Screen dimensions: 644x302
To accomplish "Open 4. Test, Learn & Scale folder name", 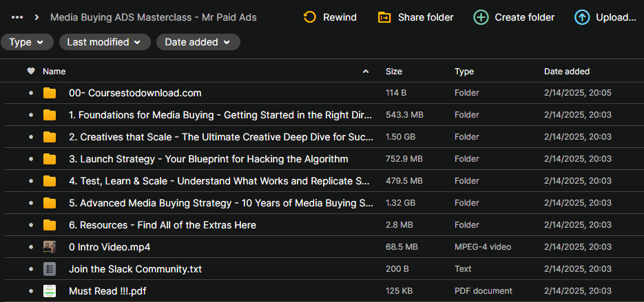I will click(x=219, y=181).
